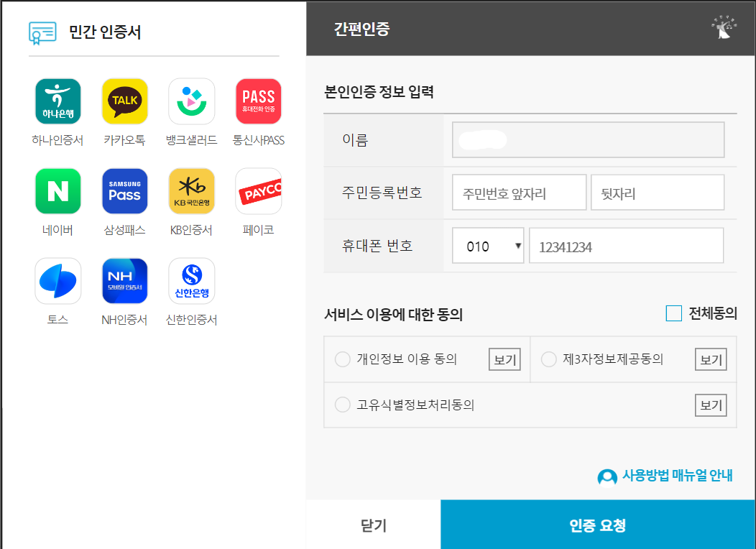Screen dimensions: 756x549
Task: Click the phone number field showing 12341234
Action: (x=627, y=246)
